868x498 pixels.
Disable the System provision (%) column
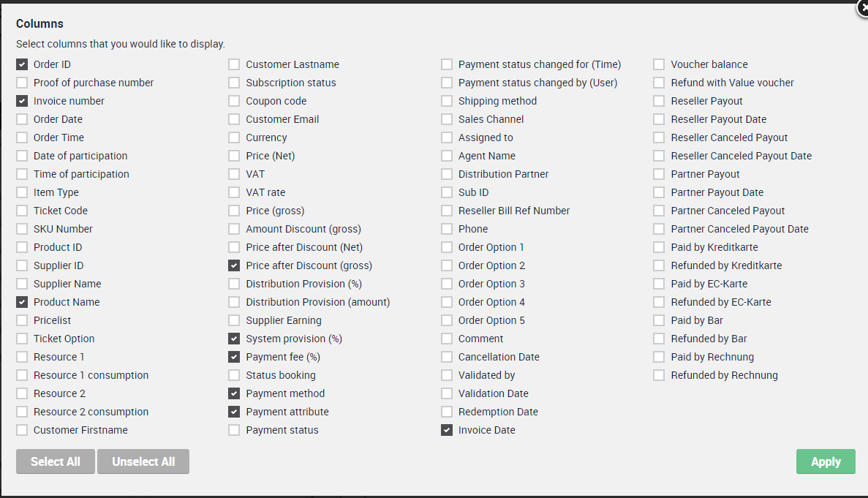tap(234, 338)
